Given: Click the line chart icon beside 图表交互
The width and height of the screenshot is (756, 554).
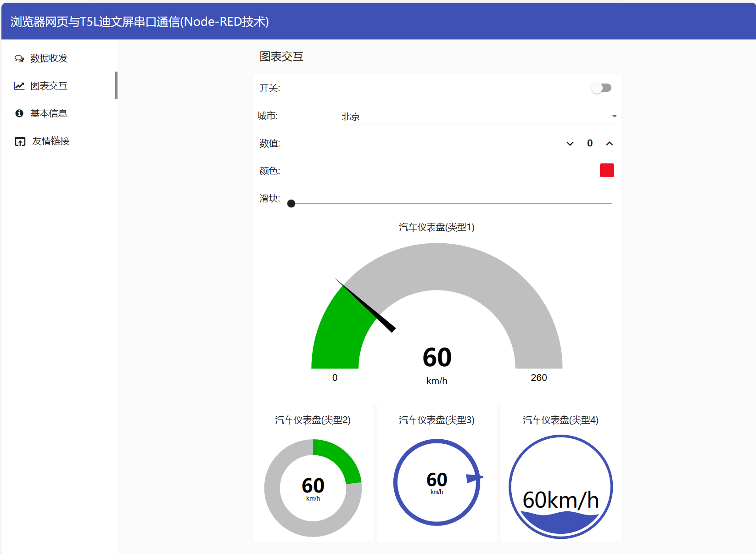Looking at the screenshot, I should [19, 86].
